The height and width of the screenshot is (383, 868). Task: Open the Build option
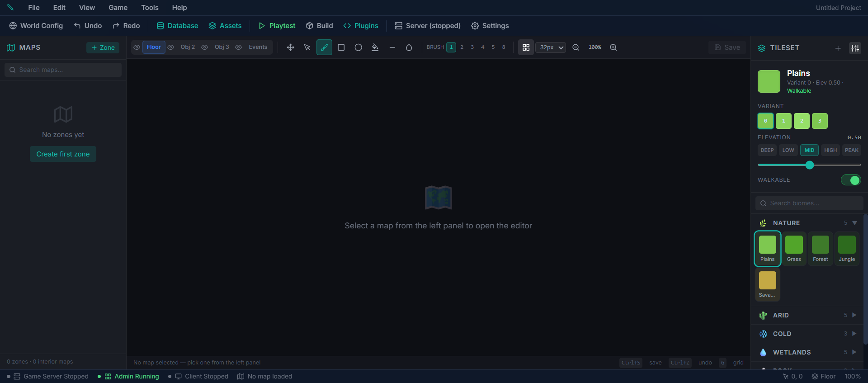tap(320, 26)
